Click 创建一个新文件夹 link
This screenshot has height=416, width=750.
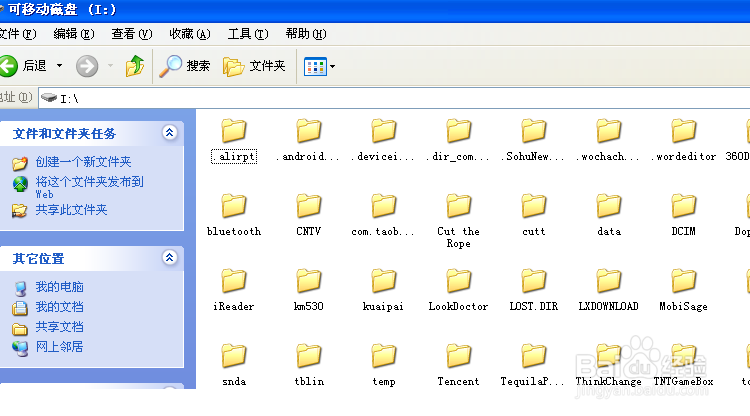[x=83, y=162]
